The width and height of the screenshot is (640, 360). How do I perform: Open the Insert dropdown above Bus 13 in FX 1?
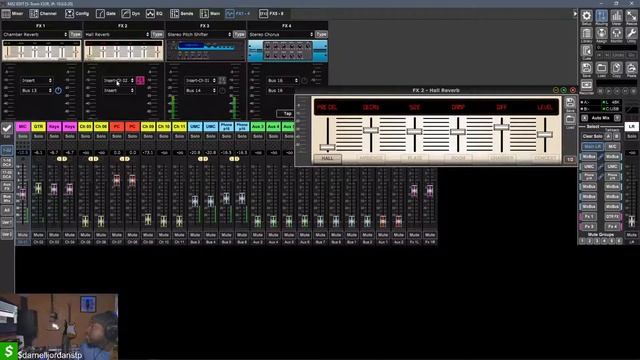point(37,80)
